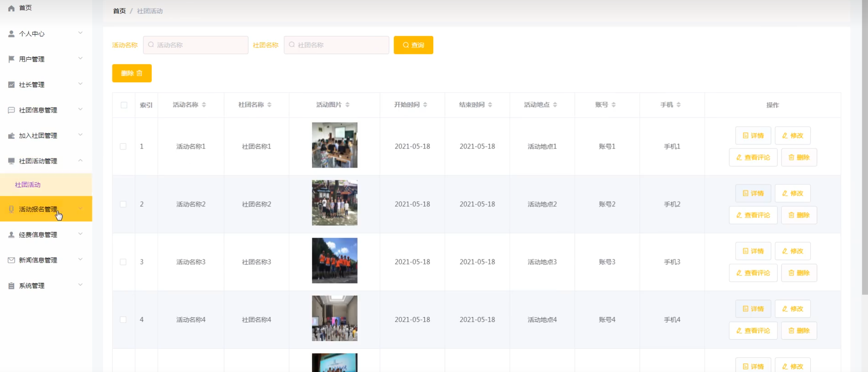Expand the 系统管理 menu chevron
The height and width of the screenshot is (372, 868).
point(80,285)
